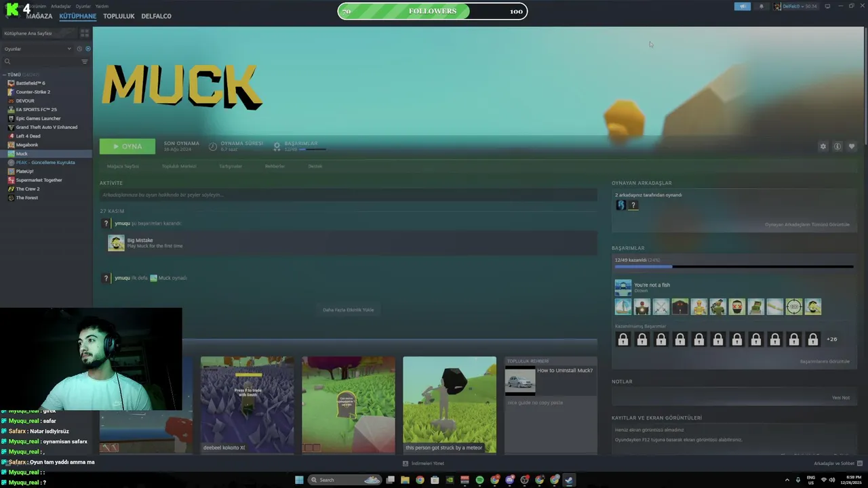Open DelFalc0 account dropdown

pyautogui.click(x=795, y=6)
